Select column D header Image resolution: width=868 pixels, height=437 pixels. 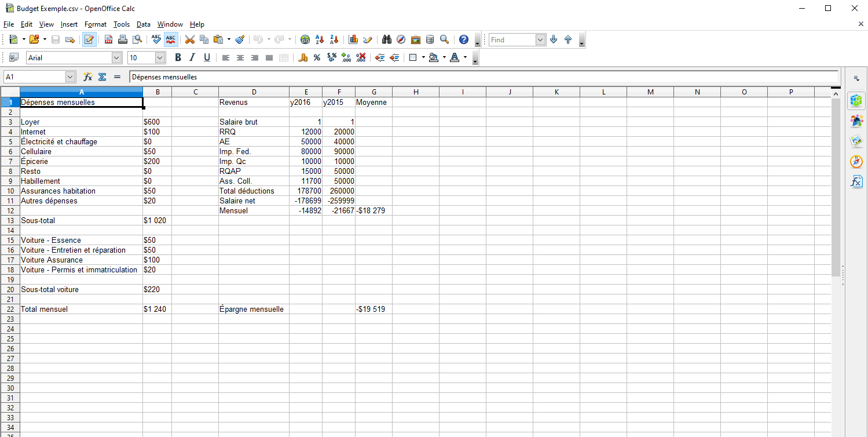(254, 92)
